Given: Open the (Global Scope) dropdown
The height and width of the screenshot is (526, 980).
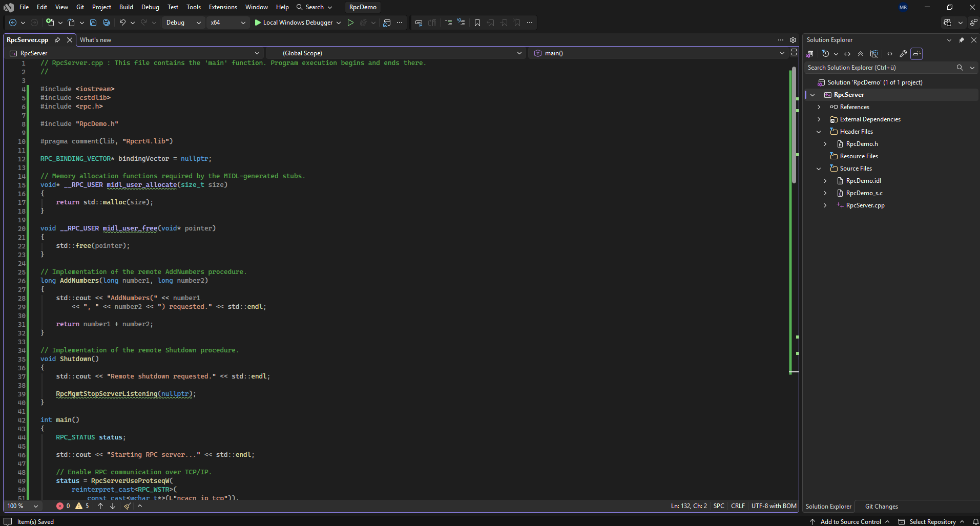Looking at the screenshot, I should coord(397,53).
